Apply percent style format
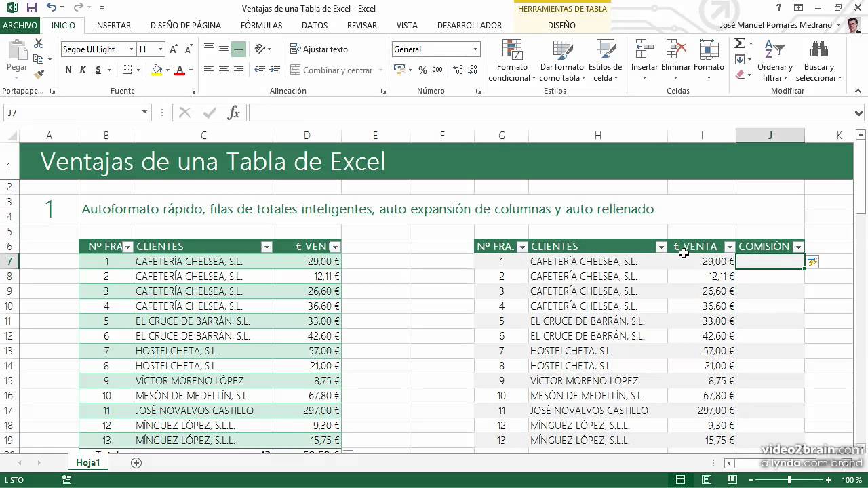The image size is (868, 488). (422, 70)
